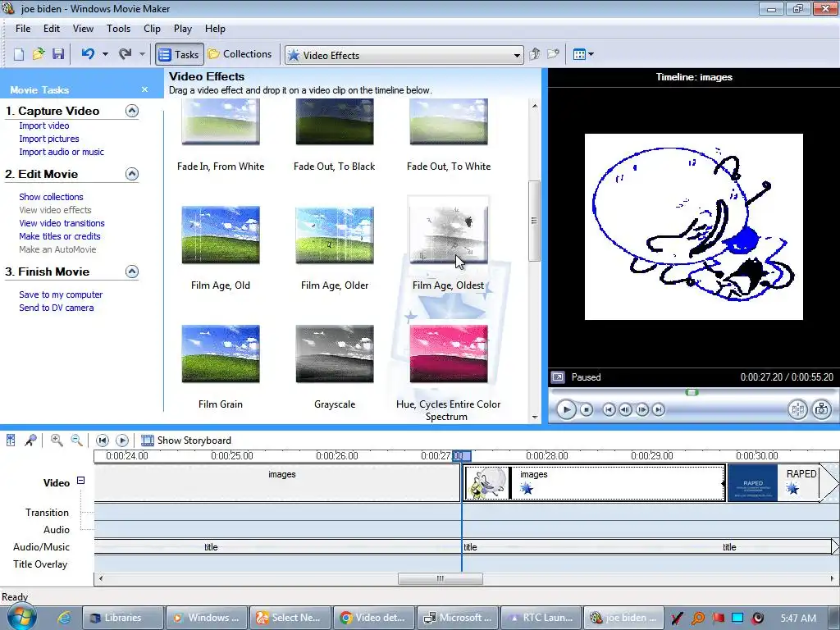Viewport: 840px width, 630px height.
Task: Collapse the Capture Video section
Action: (x=132, y=111)
